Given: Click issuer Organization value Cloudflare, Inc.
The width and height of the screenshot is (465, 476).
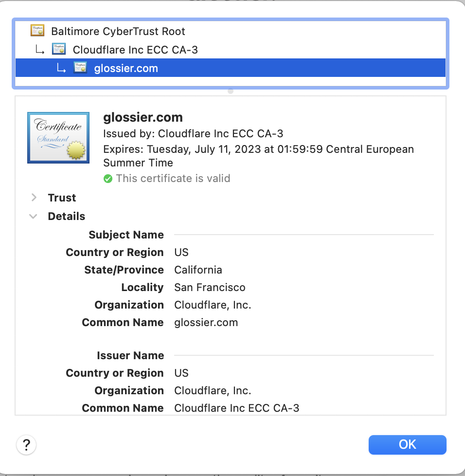Looking at the screenshot, I should tap(213, 390).
